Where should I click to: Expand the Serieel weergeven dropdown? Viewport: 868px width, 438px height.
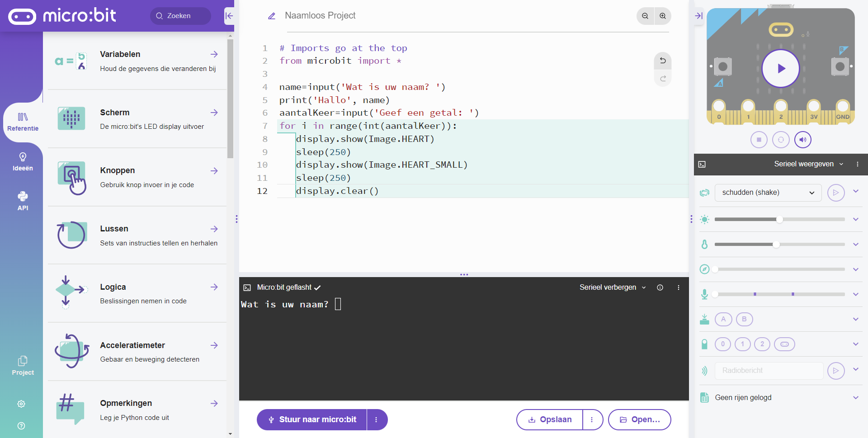click(x=808, y=164)
